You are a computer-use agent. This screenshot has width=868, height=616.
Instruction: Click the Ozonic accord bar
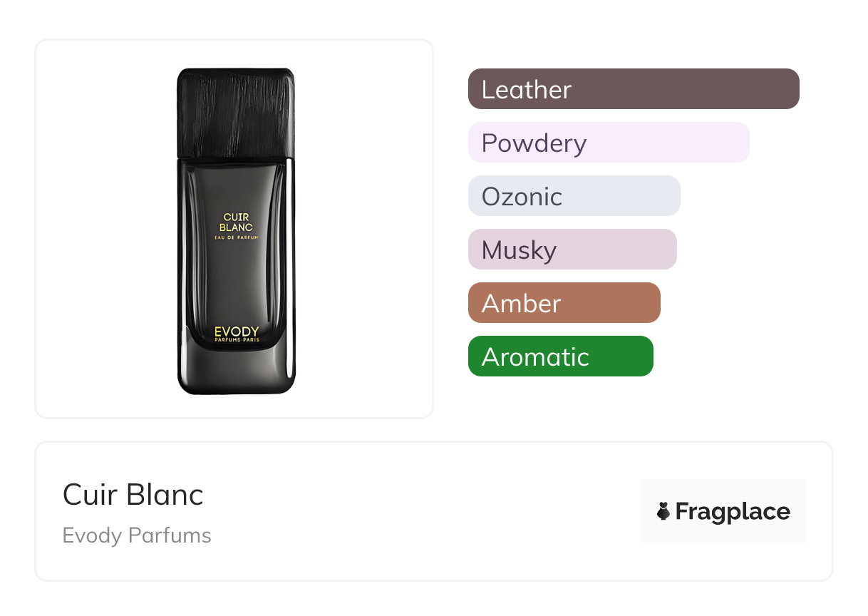(574, 196)
